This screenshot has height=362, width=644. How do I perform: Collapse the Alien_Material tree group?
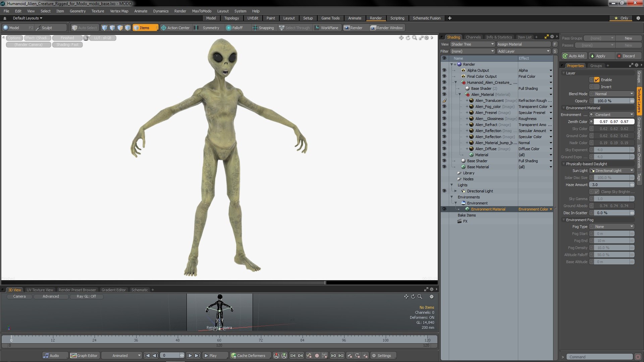tap(460, 95)
